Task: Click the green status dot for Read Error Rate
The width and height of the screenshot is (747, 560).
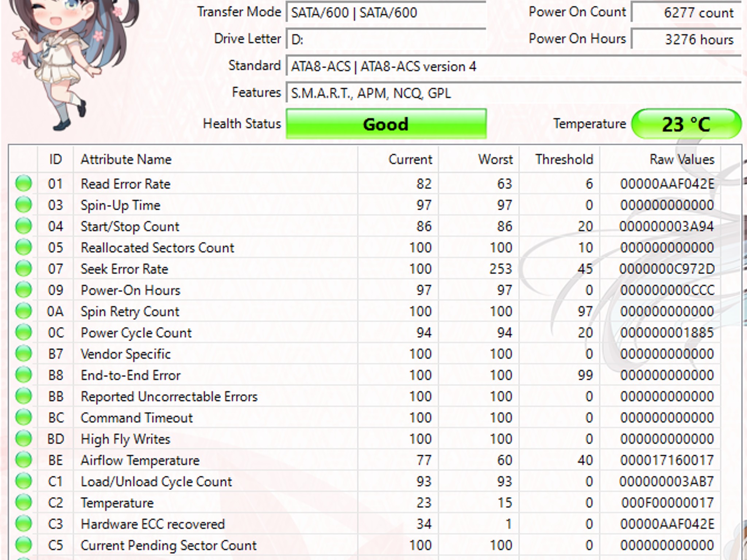Action: (24, 183)
